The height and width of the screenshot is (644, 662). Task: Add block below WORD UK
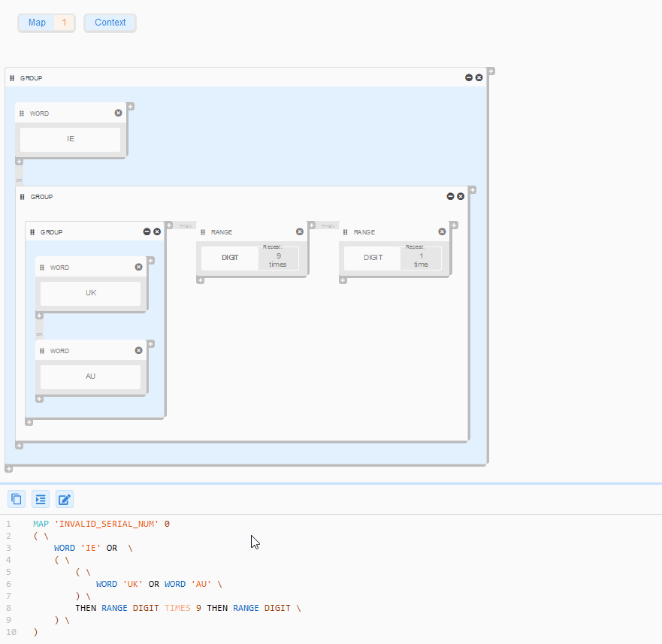pos(39,316)
